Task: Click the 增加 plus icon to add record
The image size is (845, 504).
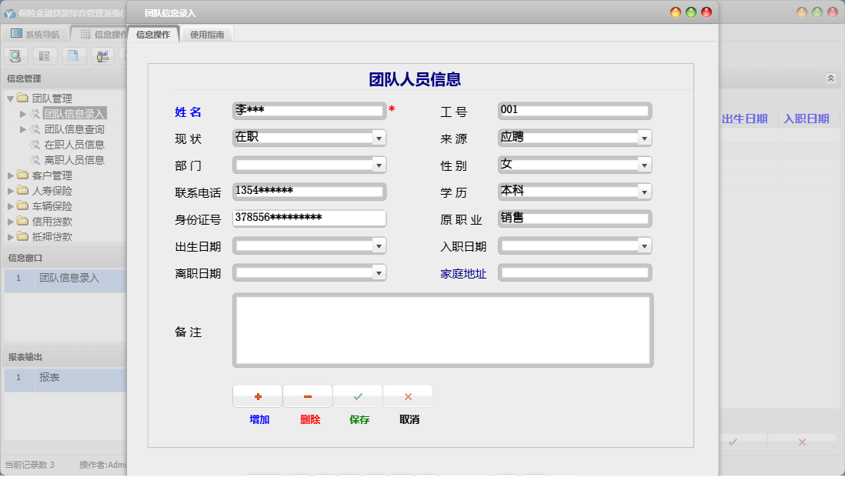Action: click(x=257, y=396)
